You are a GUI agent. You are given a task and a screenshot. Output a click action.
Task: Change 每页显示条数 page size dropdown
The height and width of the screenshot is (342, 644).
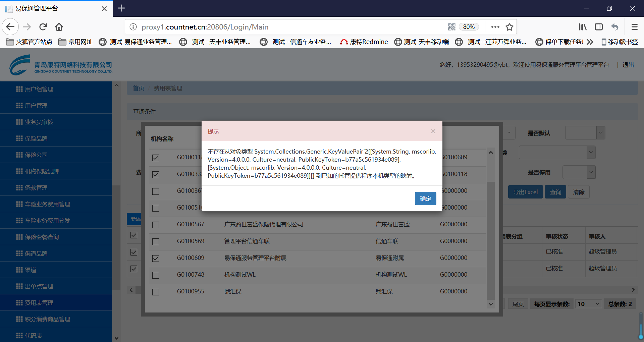(589, 304)
